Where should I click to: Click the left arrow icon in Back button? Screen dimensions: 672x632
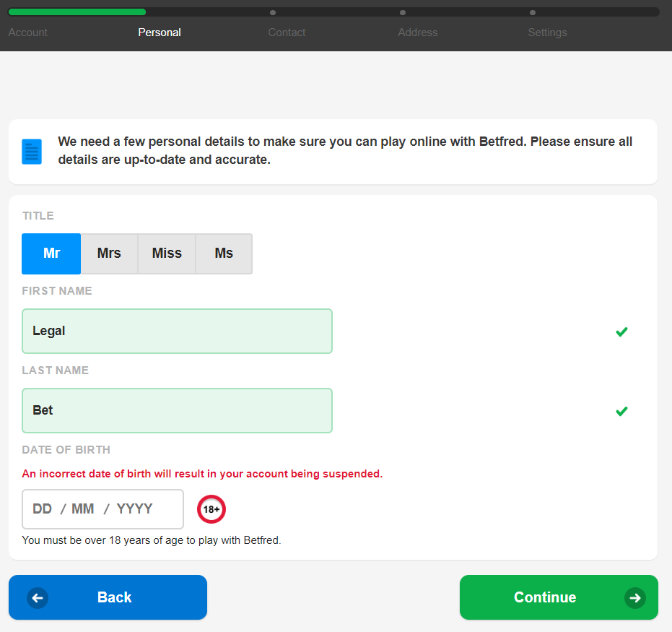pos(38,598)
